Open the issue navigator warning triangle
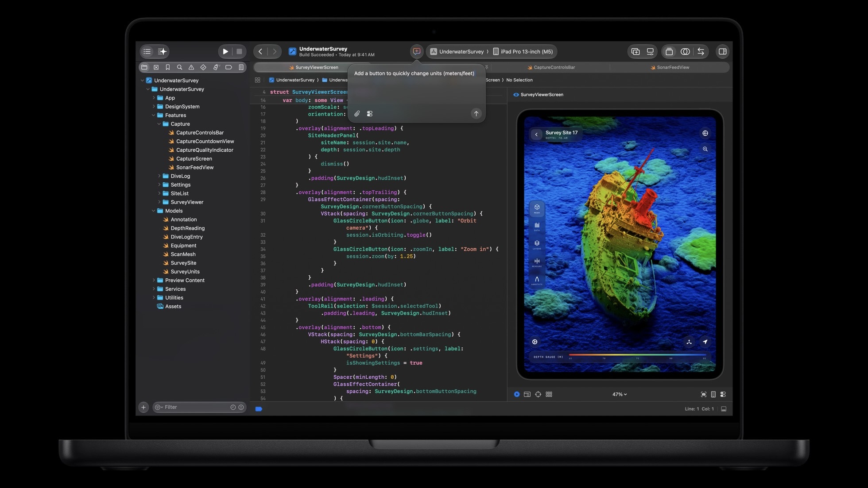868x488 pixels. pos(191,67)
